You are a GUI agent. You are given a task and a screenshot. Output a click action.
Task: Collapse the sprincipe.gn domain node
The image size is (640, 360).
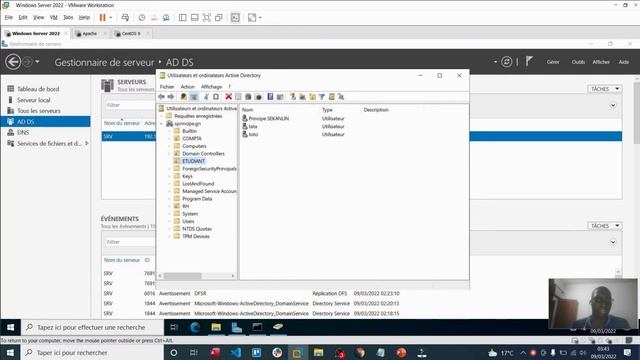(x=162, y=123)
